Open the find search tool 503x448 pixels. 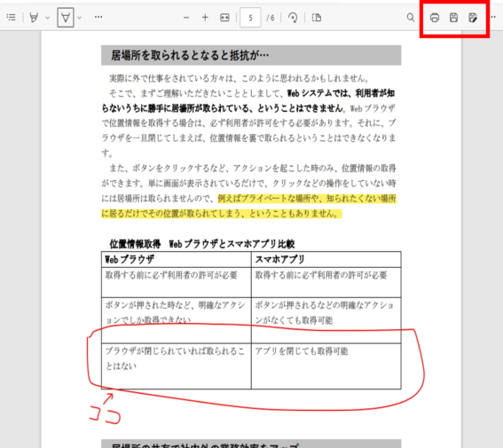click(410, 18)
